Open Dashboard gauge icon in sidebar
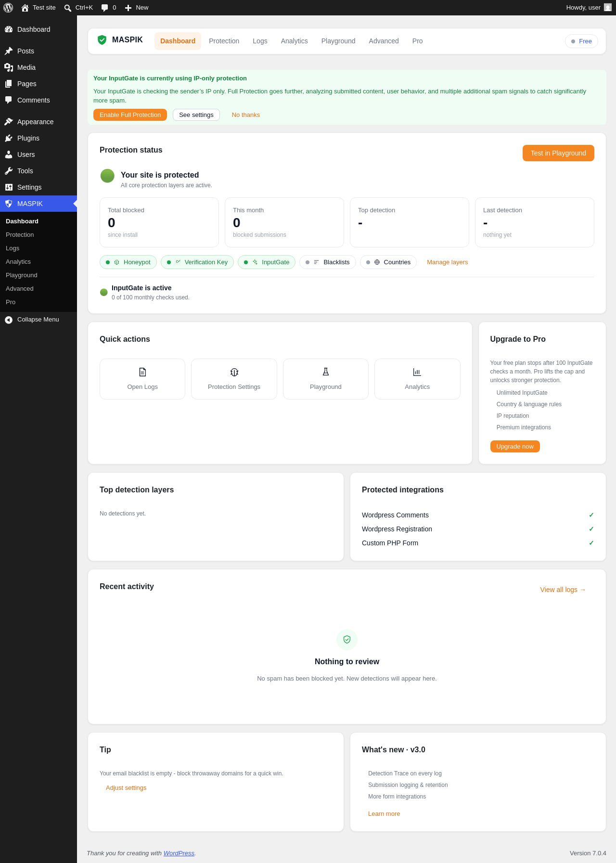This screenshot has height=863, width=616. click(9, 29)
